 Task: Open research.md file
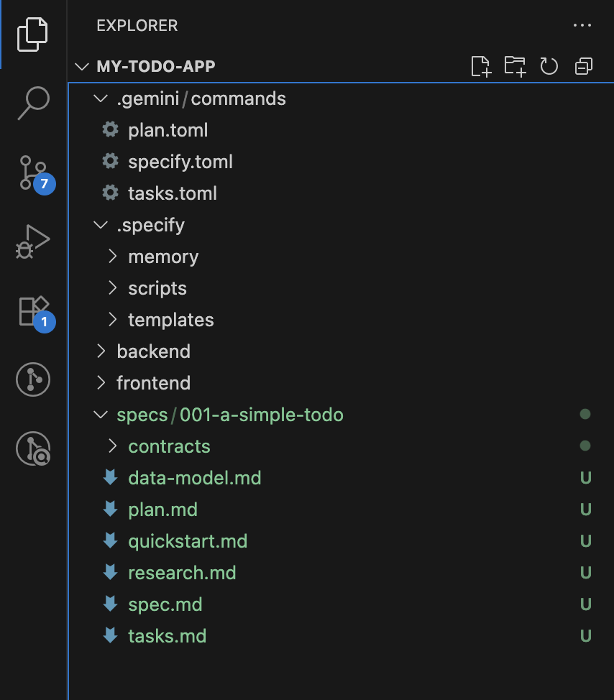click(x=182, y=573)
